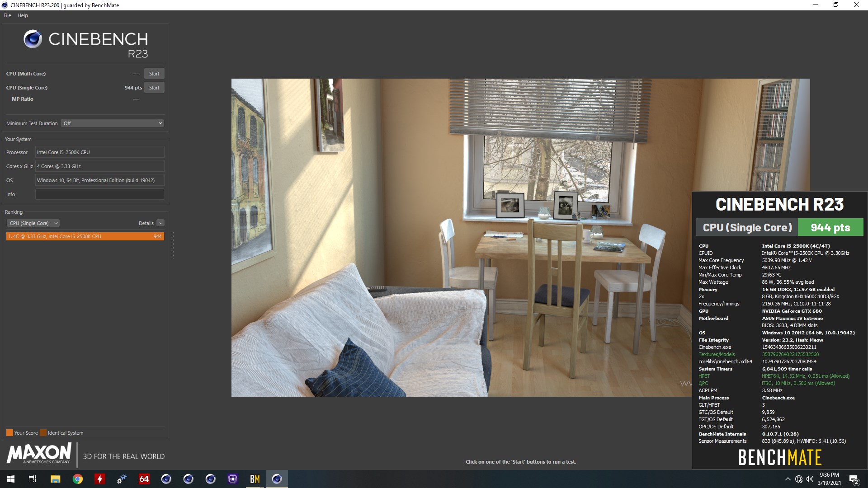This screenshot has width=868, height=488.
Task: Click the Cinebench R23 sphere logo
Action: coord(33,39)
